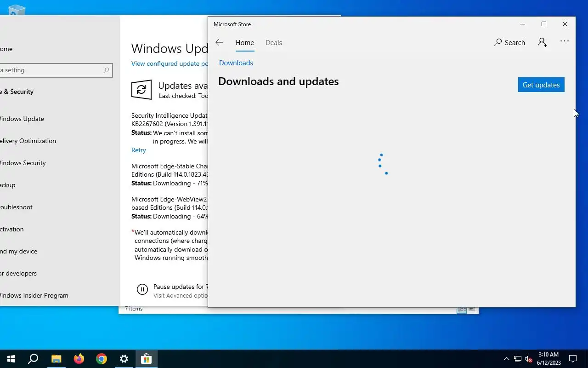Switch File Explorer to large icons view
588x368 pixels.
[472, 310]
